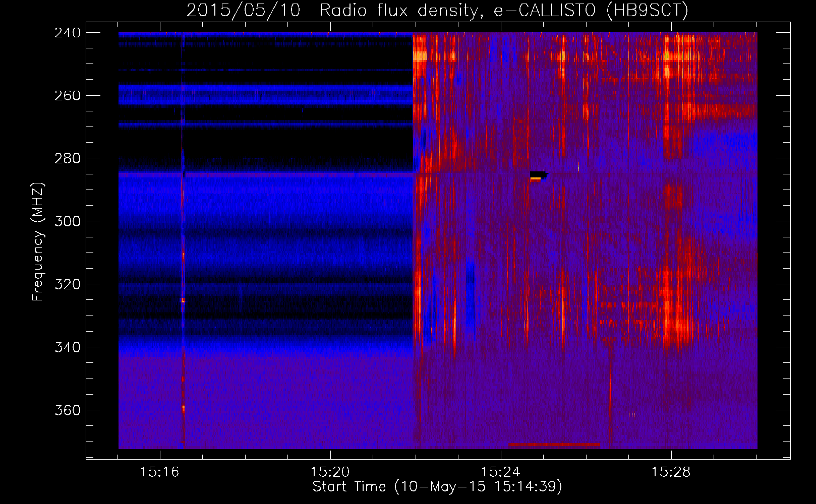Click the 15:24 time tick label
This screenshot has height=504, width=816.
501,472
